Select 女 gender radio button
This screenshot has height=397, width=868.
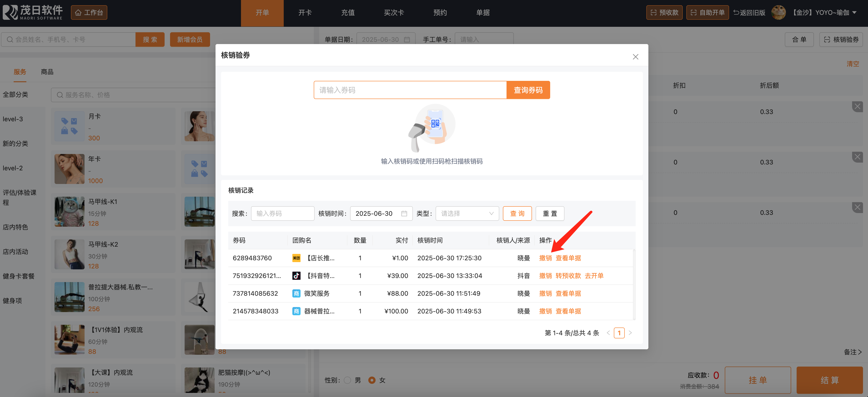(x=372, y=380)
